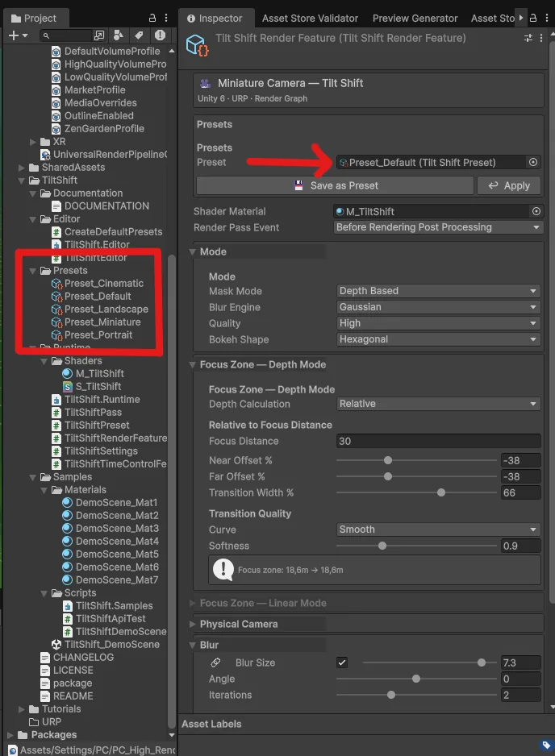The image size is (555, 756).
Task: Expand the Physical Camera section
Action: (198, 625)
